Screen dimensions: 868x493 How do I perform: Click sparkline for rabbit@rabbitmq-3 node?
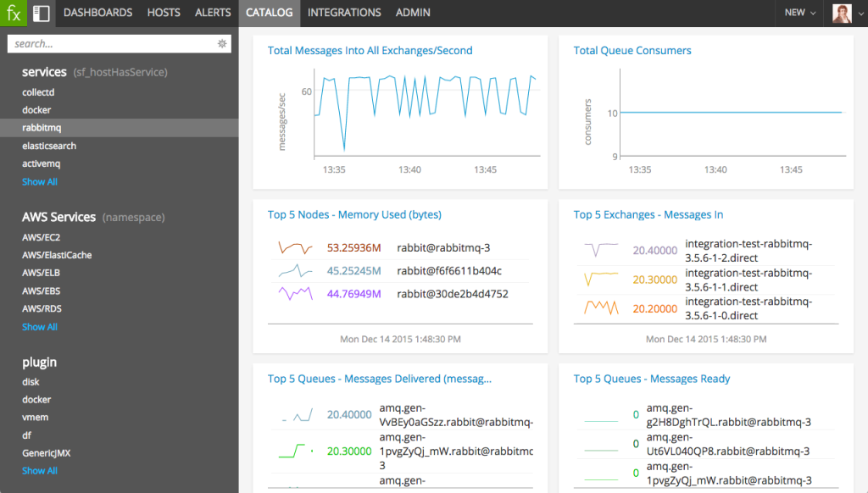pyautogui.click(x=296, y=248)
